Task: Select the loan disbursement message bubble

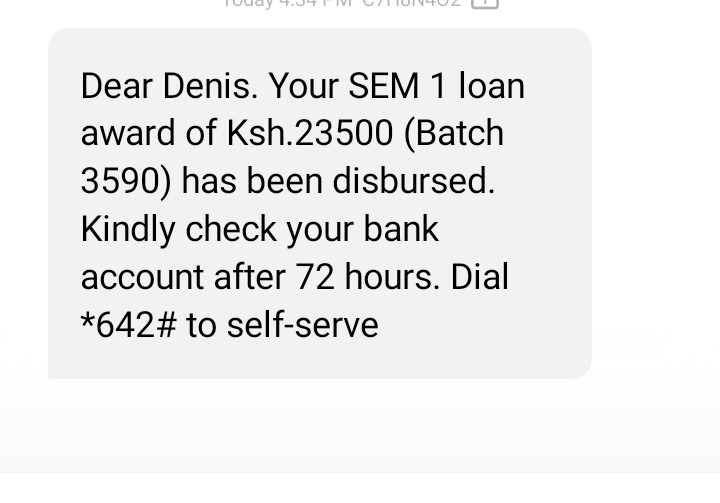Action: coord(320,203)
